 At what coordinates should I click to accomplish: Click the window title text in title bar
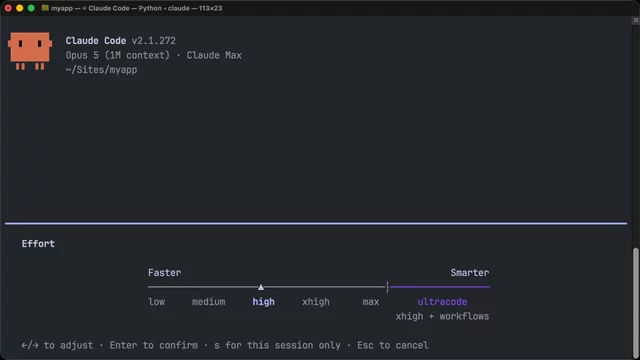[136, 8]
